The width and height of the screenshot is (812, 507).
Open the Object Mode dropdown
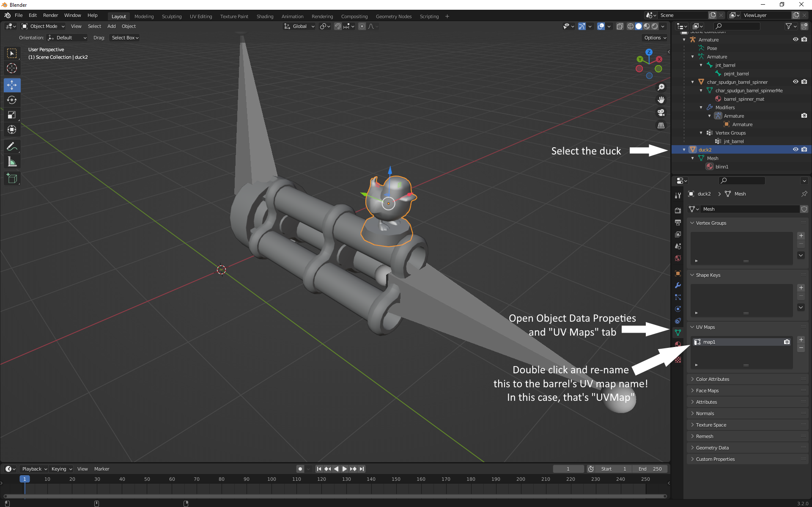point(43,26)
